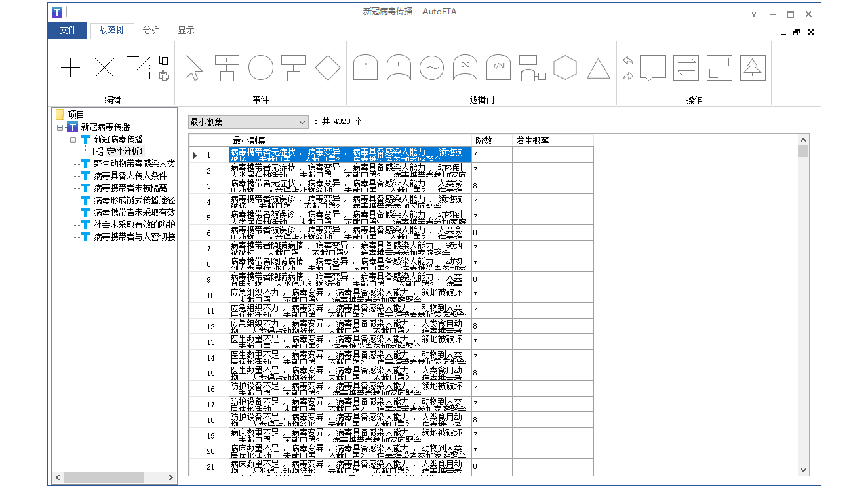Click the table's vertical scrollbar down arrow
This screenshot has height=488, width=868.
[x=804, y=470]
